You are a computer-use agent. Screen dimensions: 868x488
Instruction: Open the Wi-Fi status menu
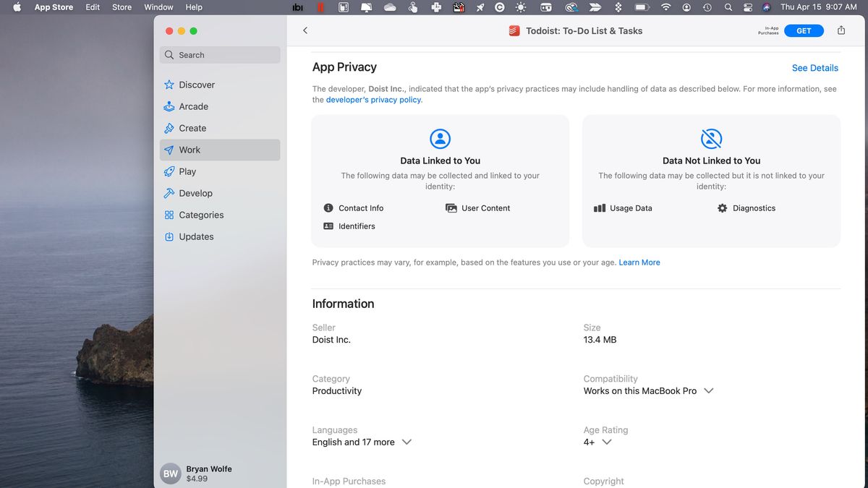[665, 7]
